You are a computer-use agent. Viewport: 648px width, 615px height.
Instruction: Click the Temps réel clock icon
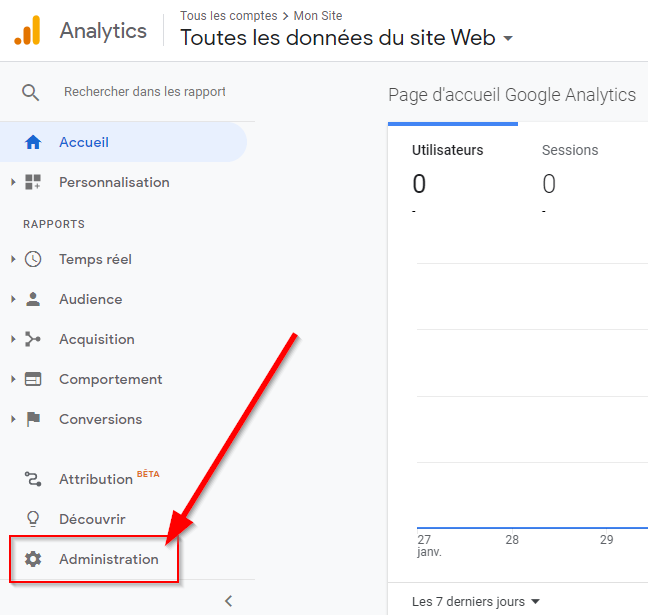pos(33,259)
